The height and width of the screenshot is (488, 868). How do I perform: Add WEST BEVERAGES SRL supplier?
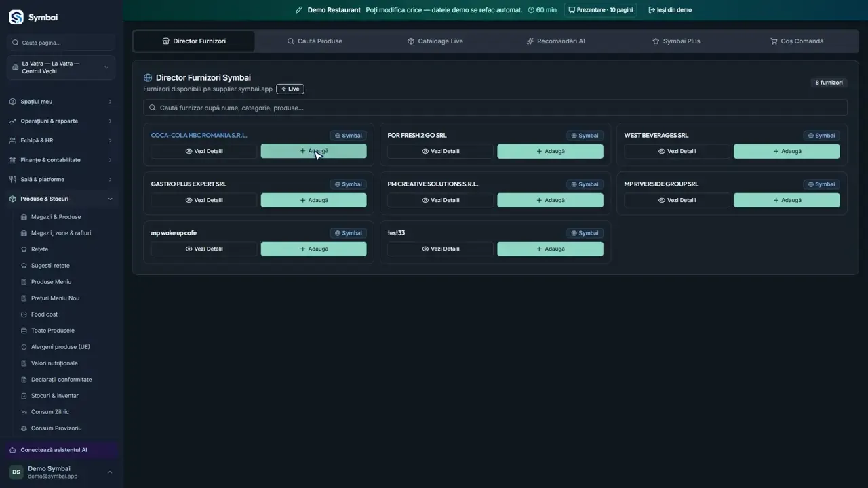coord(787,151)
